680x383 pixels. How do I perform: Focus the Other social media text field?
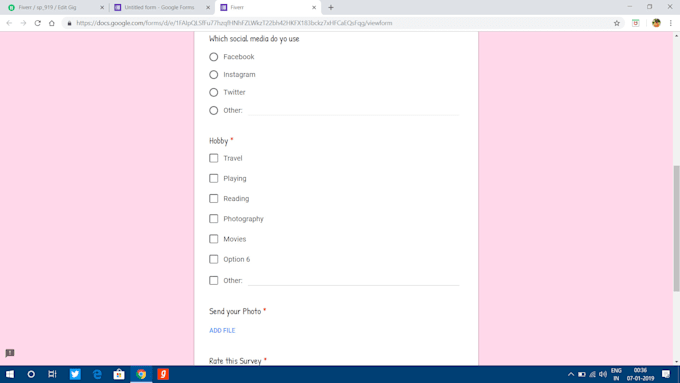click(353, 111)
